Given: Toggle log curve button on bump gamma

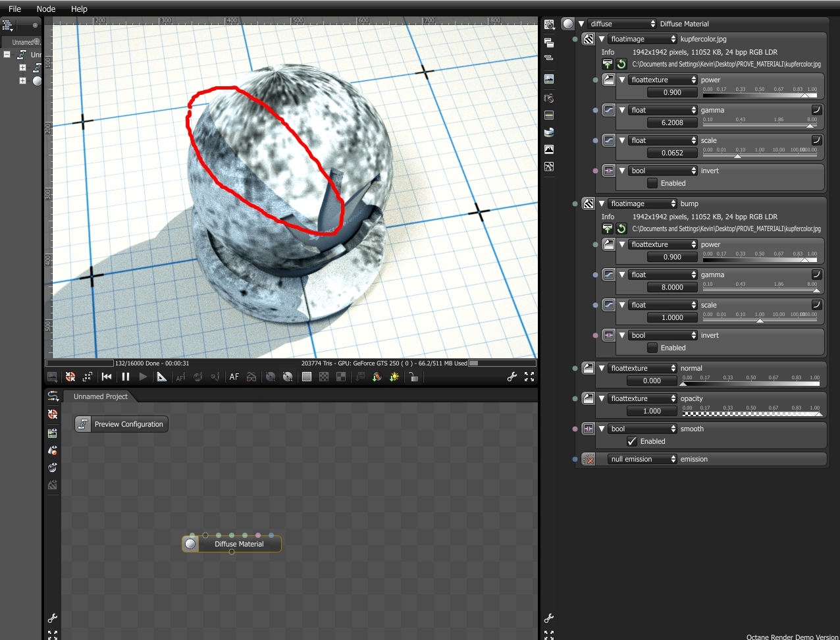Looking at the screenshot, I should coord(816,275).
